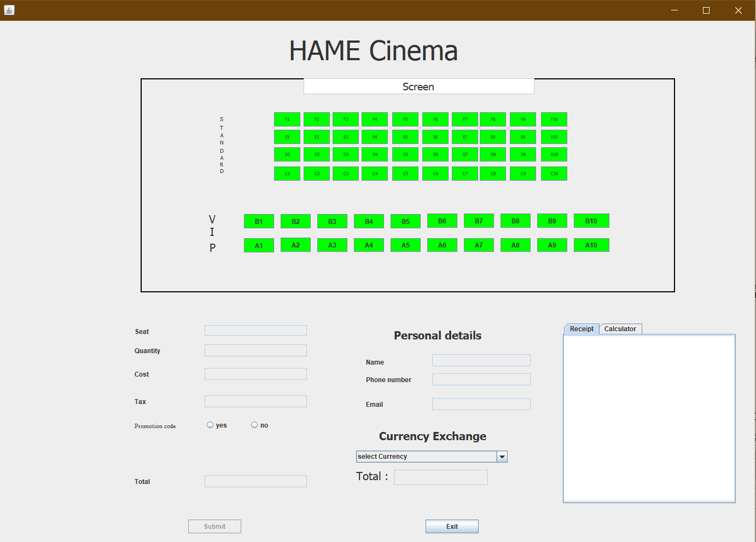This screenshot has width=756, height=542.
Task: Pick VIP seat A4
Action: click(369, 245)
